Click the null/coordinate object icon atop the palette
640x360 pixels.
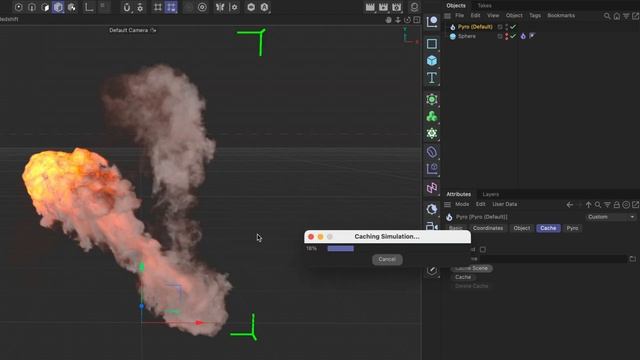click(432, 22)
